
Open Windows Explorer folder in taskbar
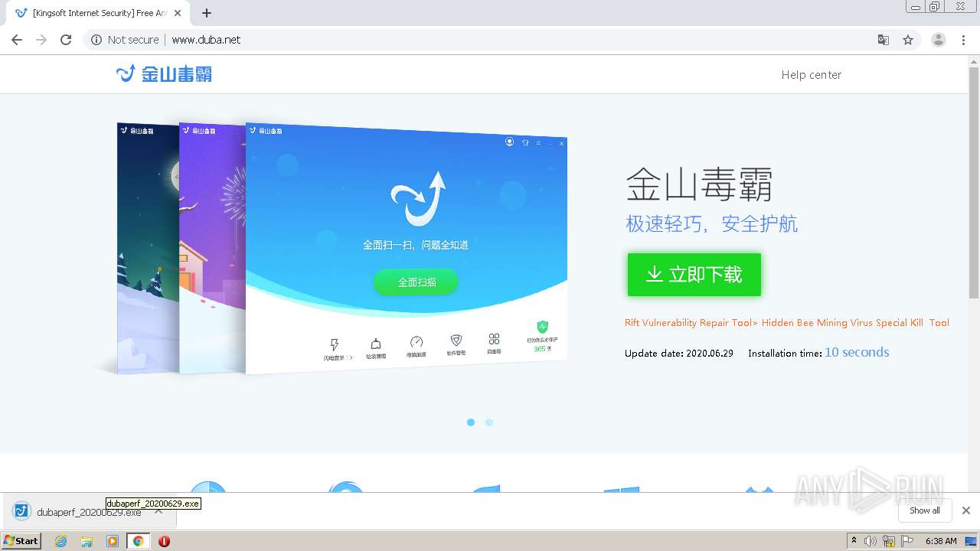[x=87, y=541]
